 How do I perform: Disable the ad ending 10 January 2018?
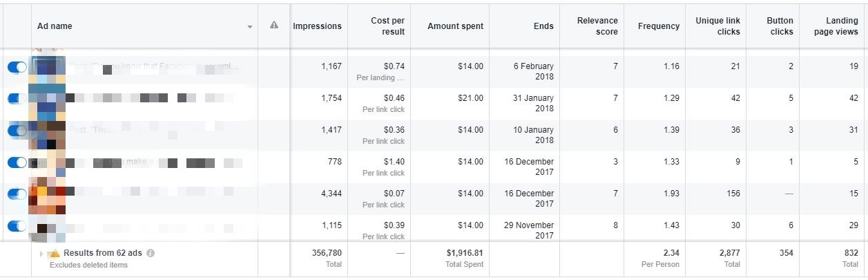[x=17, y=131]
